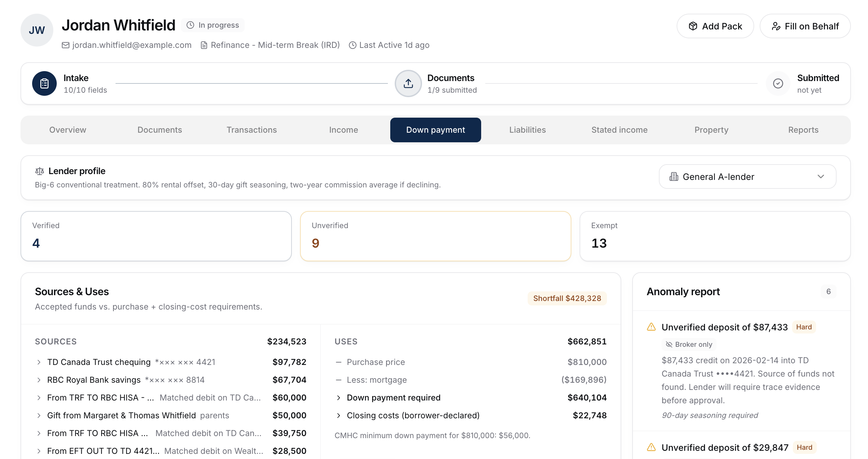Viewport: 868px width, 459px height.
Task: Click the SOURCES total $234,523
Action: coord(286,341)
